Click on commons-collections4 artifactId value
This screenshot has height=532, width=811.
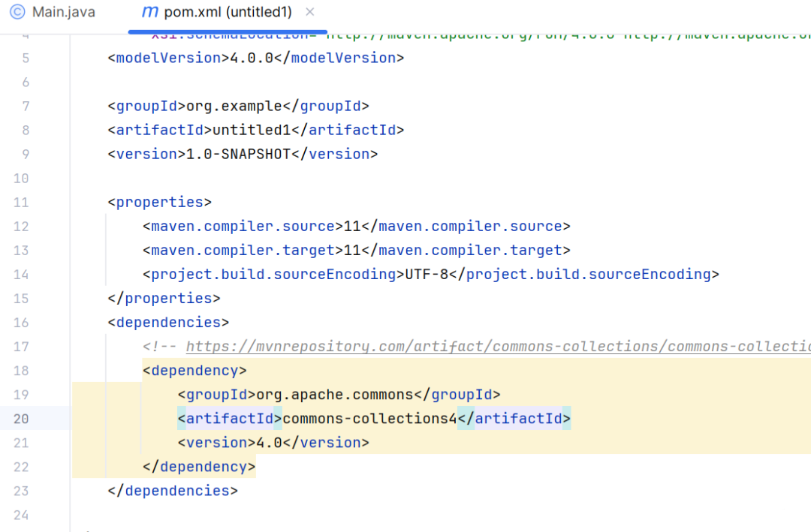369,419
